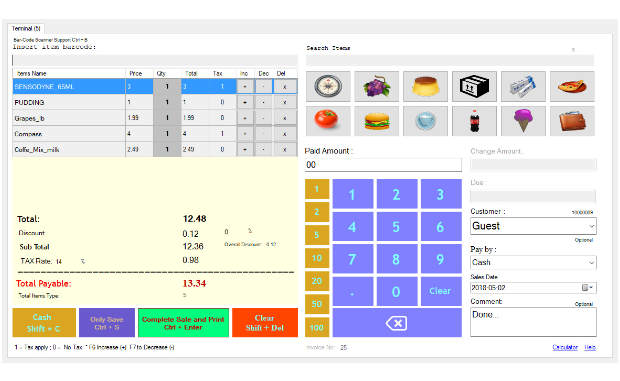Switch to the Terminal tab
Viewport: 620px width, 381px height.
26,28
